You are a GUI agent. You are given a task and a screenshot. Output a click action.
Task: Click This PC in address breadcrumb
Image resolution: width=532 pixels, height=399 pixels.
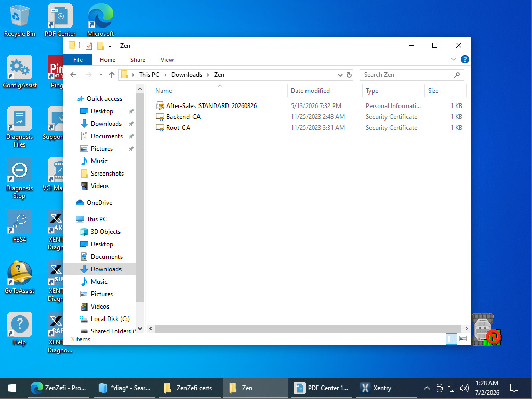click(x=149, y=75)
